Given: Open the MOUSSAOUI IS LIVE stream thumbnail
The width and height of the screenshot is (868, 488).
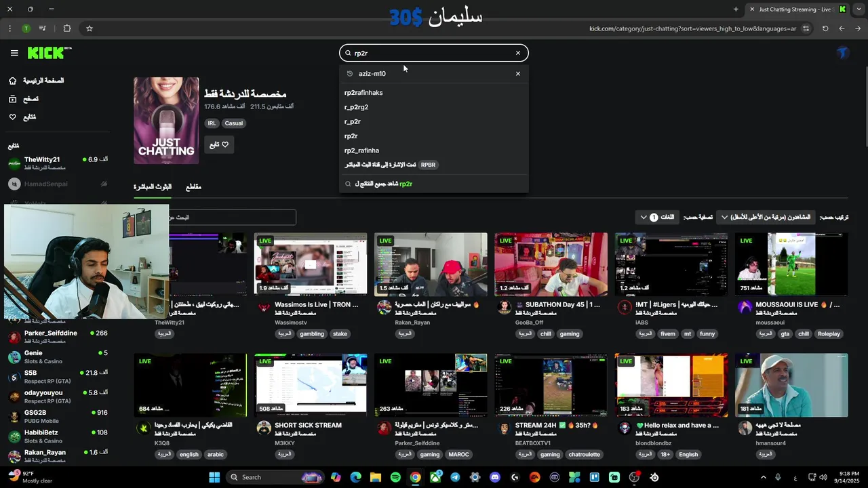Looking at the screenshot, I should [791, 264].
